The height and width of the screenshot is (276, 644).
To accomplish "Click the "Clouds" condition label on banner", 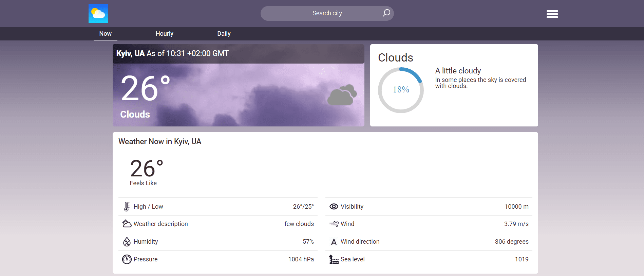I will [x=135, y=114].
